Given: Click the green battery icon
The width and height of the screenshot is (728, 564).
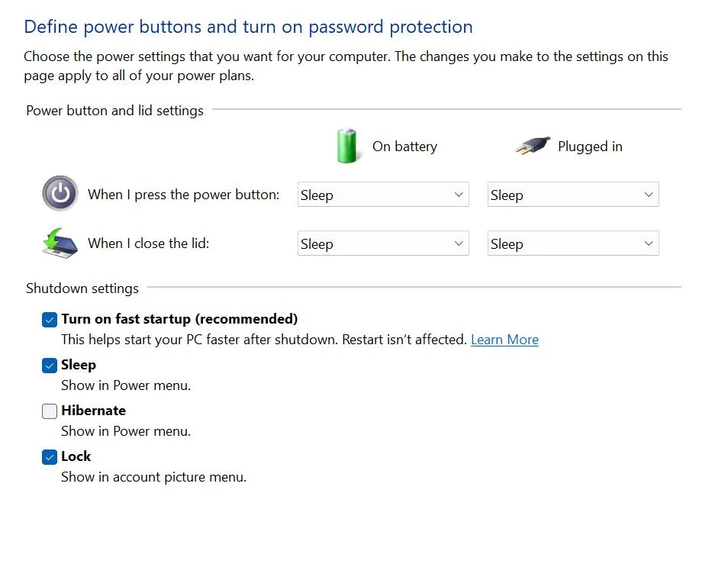Looking at the screenshot, I should 347,144.
